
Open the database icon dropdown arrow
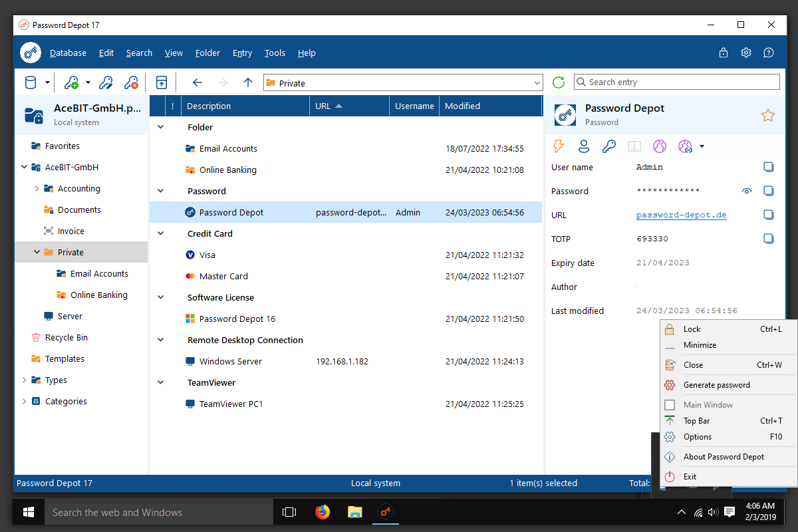point(48,83)
